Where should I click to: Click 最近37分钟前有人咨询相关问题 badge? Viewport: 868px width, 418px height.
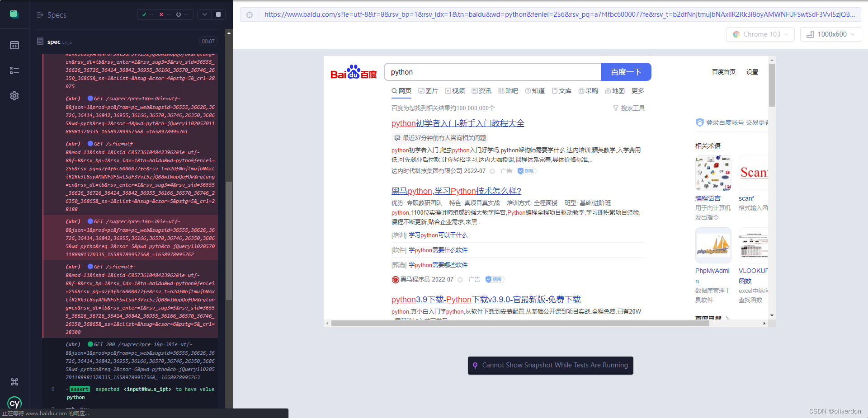[x=441, y=138]
